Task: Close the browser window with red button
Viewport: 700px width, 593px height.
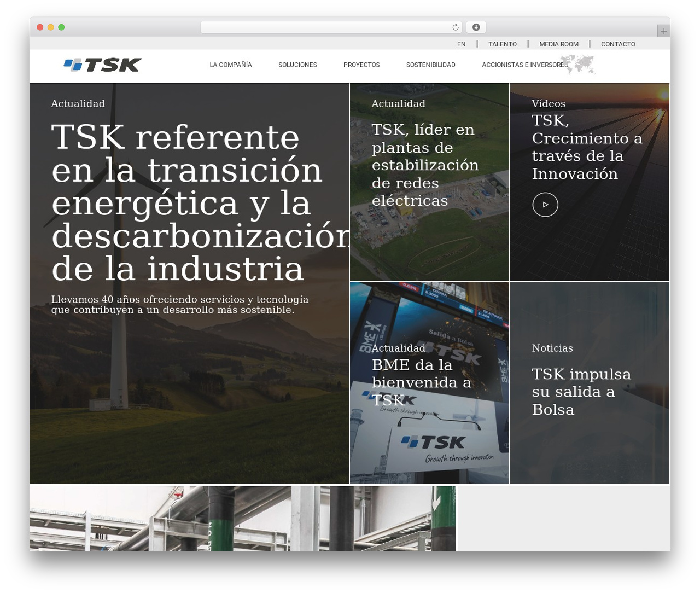Action: coord(40,27)
